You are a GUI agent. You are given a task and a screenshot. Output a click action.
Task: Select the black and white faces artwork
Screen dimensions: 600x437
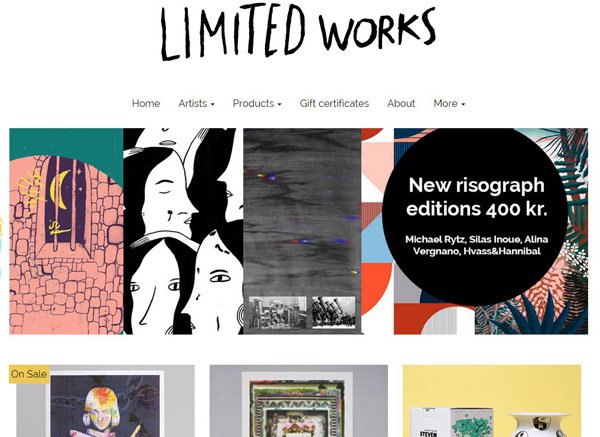click(x=183, y=231)
